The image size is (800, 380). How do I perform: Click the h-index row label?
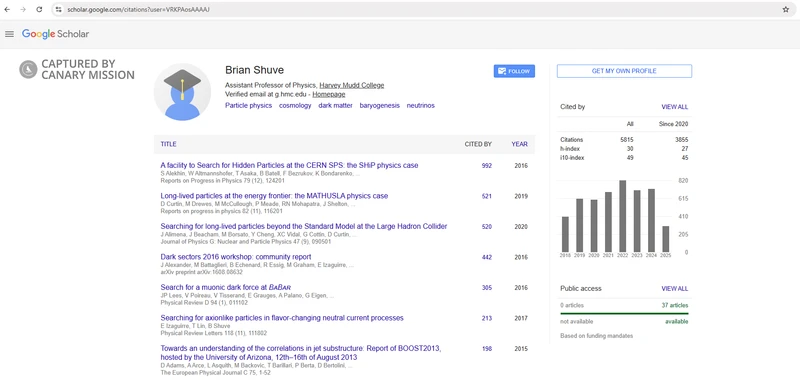570,149
